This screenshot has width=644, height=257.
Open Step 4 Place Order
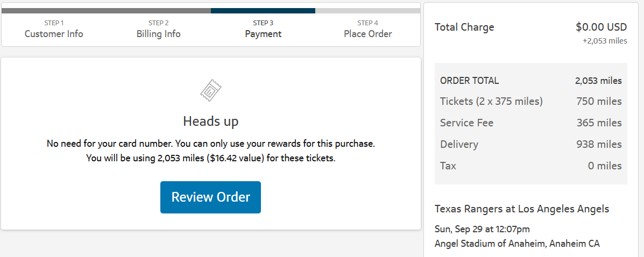368,29
